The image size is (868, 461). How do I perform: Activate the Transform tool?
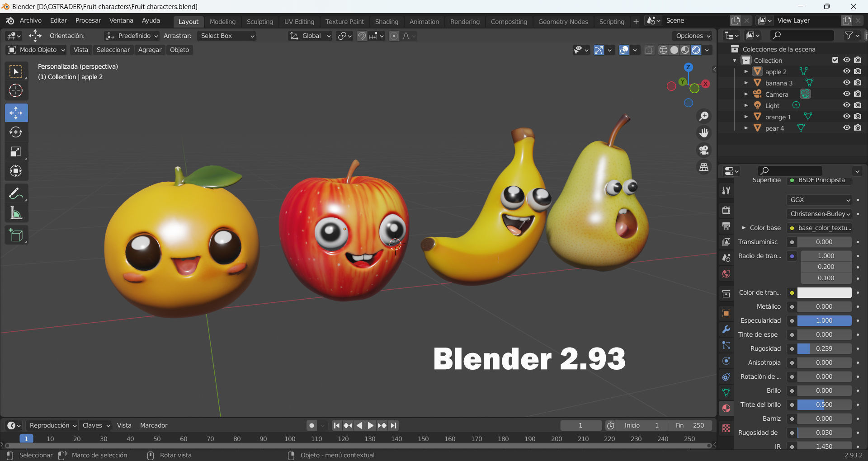16,171
